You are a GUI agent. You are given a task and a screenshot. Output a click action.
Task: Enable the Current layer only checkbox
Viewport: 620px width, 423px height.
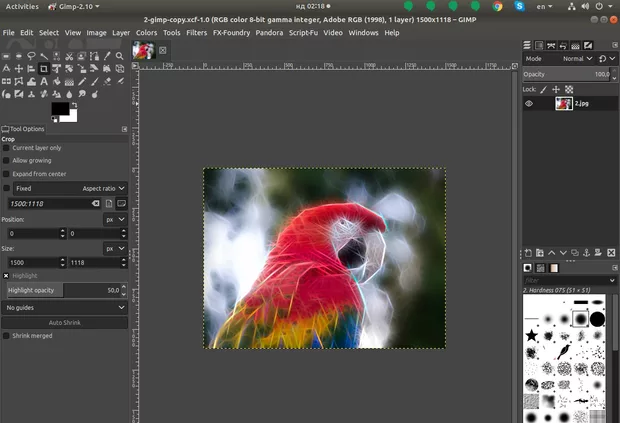[x=6, y=148]
